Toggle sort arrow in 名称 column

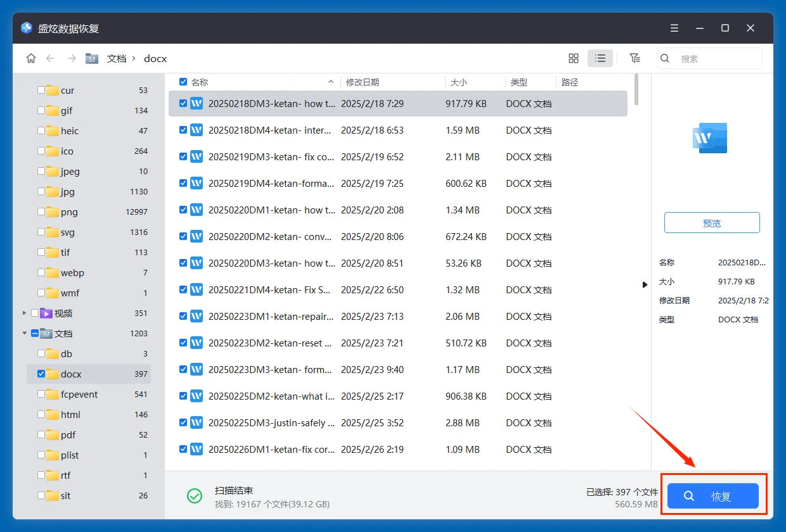point(331,82)
